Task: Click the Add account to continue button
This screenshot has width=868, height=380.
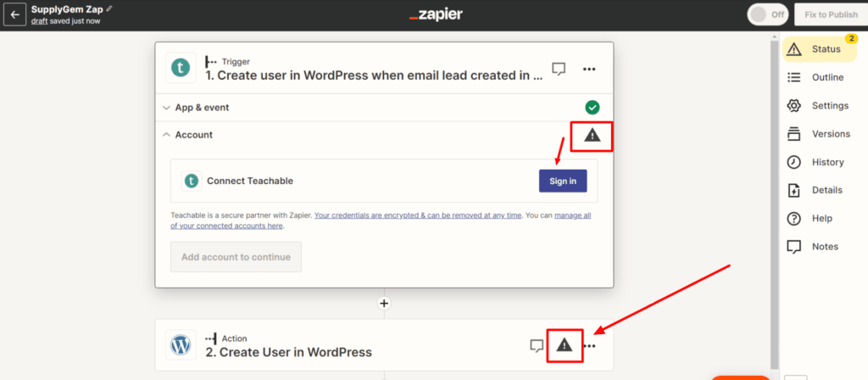Action: [236, 257]
